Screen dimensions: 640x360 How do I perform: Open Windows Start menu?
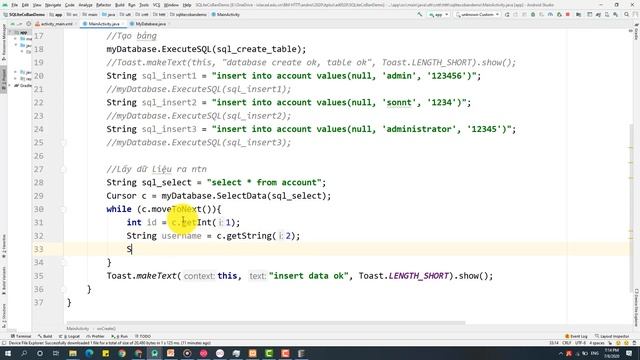pyautogui.click(x=7, y=353)
